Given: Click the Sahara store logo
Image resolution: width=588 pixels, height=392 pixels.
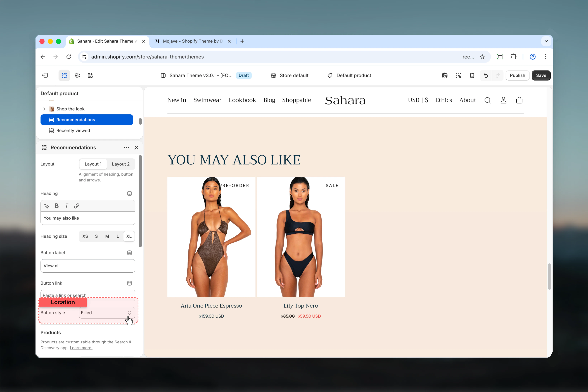Looking at the screenshot, I should coord(345,100).
